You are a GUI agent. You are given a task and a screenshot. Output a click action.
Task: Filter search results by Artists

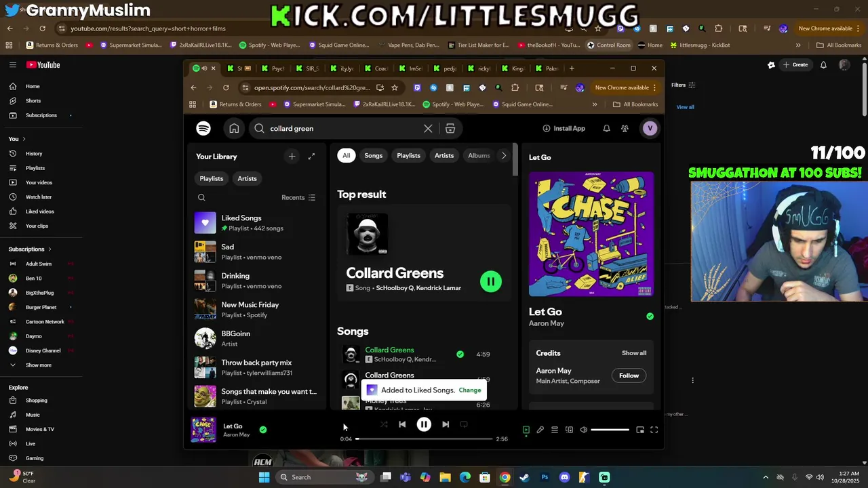[444, 155]
